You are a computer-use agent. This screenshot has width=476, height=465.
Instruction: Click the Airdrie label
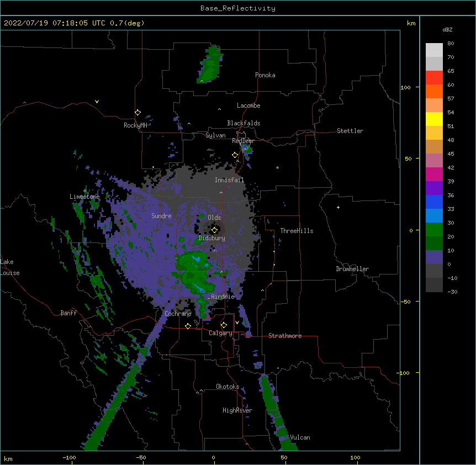(x=223, y=297)
